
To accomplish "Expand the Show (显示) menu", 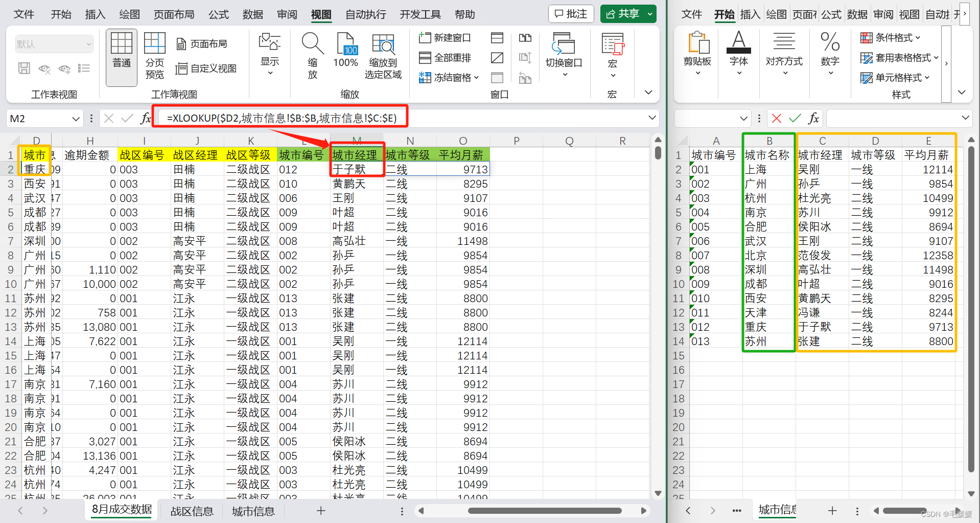I will coord(270,55).
